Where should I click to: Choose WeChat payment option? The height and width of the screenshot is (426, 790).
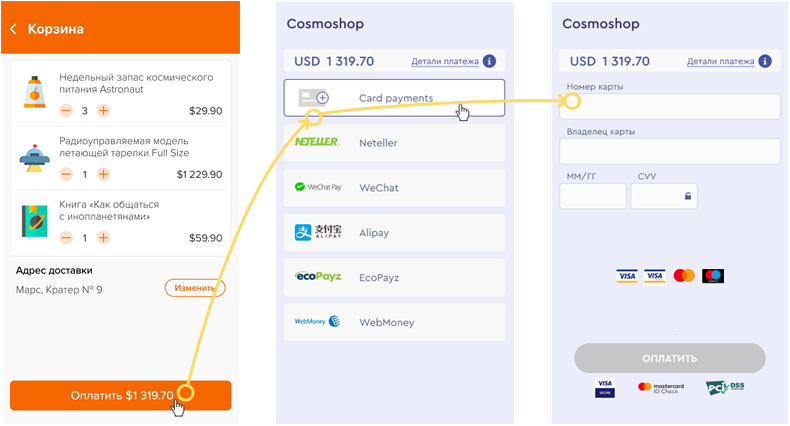(394, 187)
